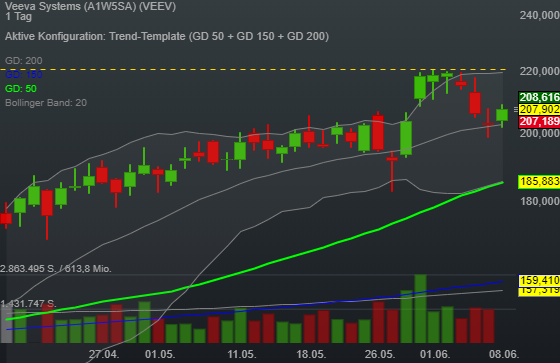Click the 200,000 price axis label
The height and width of the screenshot is (363, 560).
(540, 134)
